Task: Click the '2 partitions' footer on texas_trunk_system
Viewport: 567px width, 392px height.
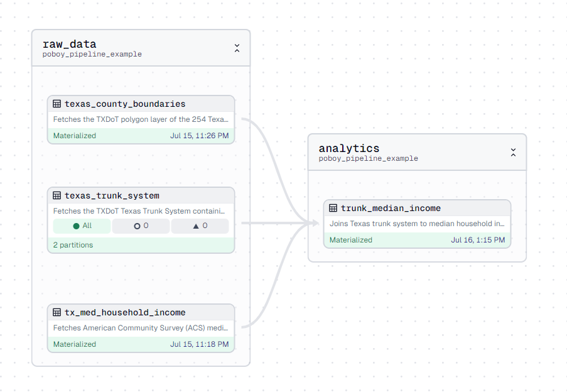Action: tap(71, 244)
